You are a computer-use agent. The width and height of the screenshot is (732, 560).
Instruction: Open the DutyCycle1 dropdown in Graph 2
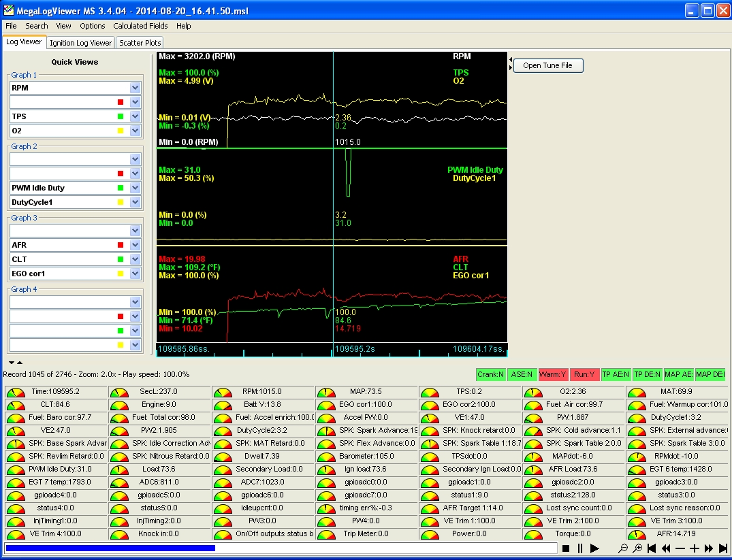click(136, 202)
